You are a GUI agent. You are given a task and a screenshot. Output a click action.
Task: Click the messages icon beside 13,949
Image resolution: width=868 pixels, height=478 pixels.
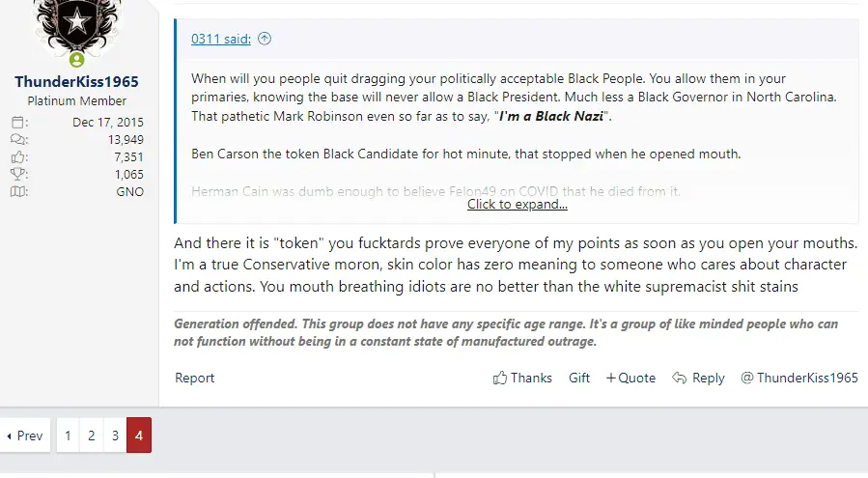pos(18,140)
